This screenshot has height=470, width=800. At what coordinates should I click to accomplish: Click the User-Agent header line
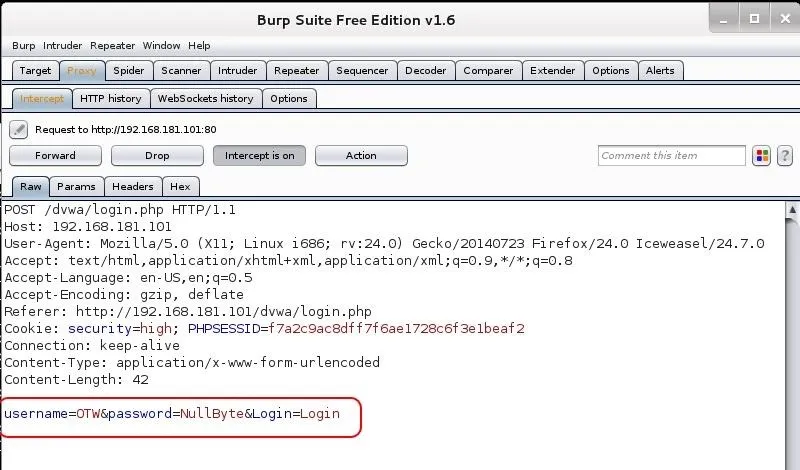[384, 244]
